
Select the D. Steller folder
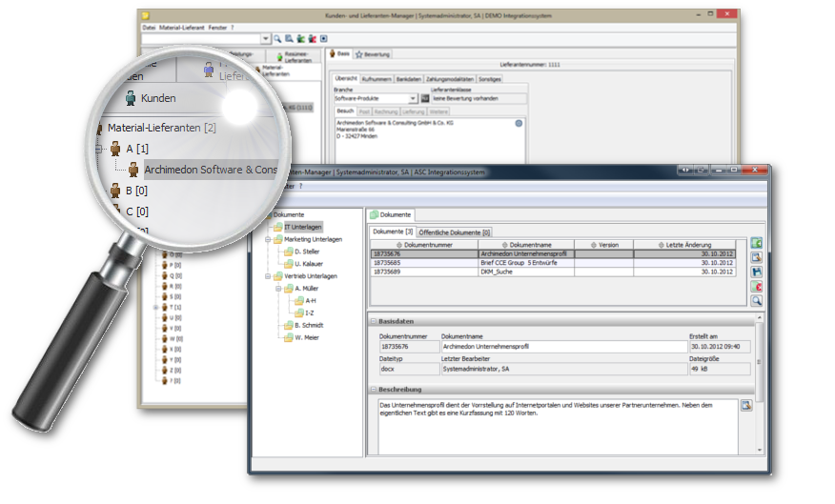tap(307, 252)
